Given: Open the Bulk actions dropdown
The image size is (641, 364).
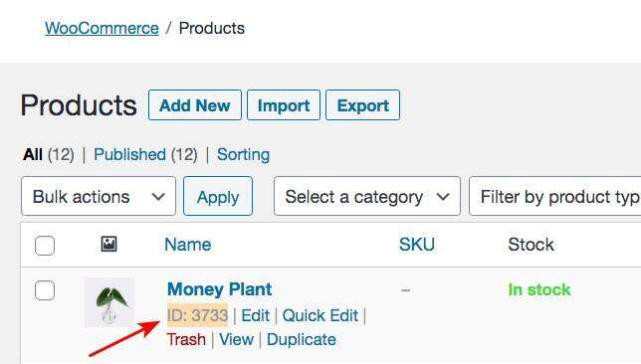Looking at the screenshot, I should pyautogui.click(x=99, y=196).
